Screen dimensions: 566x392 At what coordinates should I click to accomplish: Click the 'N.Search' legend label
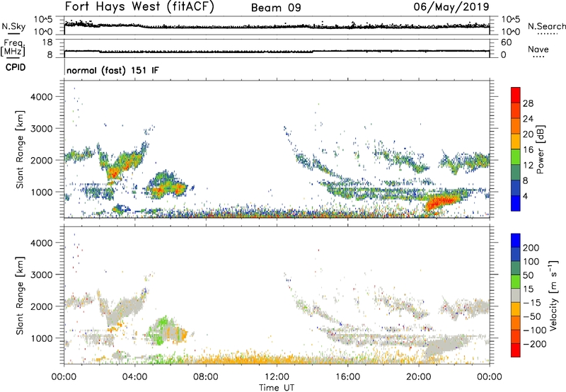(x=546, y=26)
